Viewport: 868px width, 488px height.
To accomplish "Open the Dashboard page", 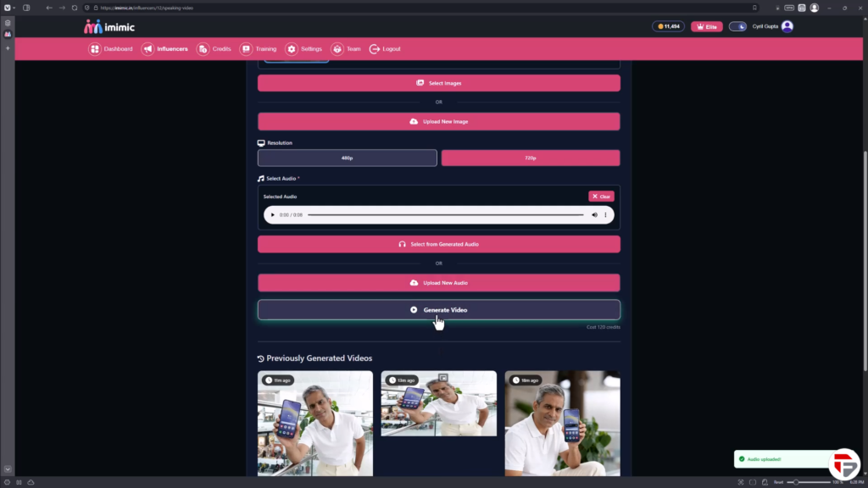I will 111,49.
